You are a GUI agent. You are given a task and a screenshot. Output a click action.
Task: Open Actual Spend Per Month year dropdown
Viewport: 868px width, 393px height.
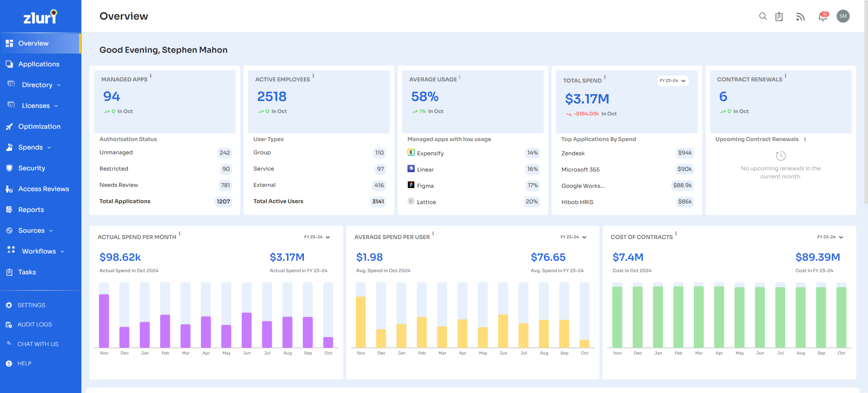[x=317, y=237]
